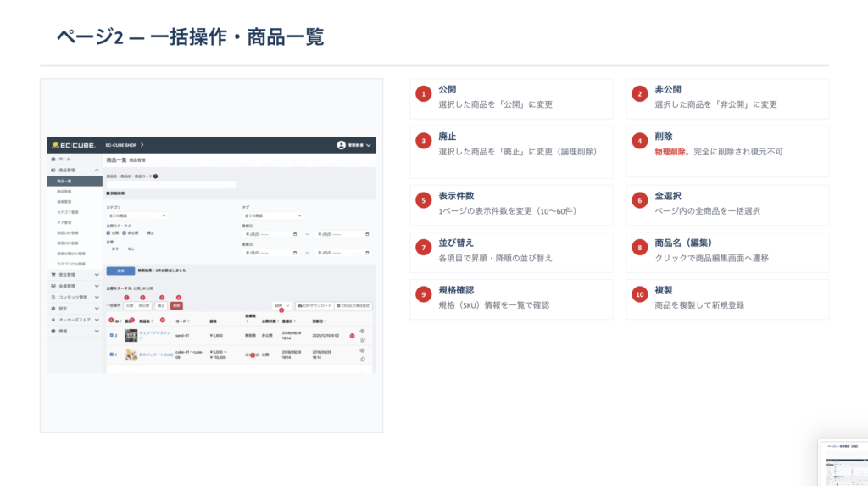The height and width of the screenshot is (486, 868).
Task: Select 商品一覧 in the sidebar menu
Action: click(x=64, y=182)
